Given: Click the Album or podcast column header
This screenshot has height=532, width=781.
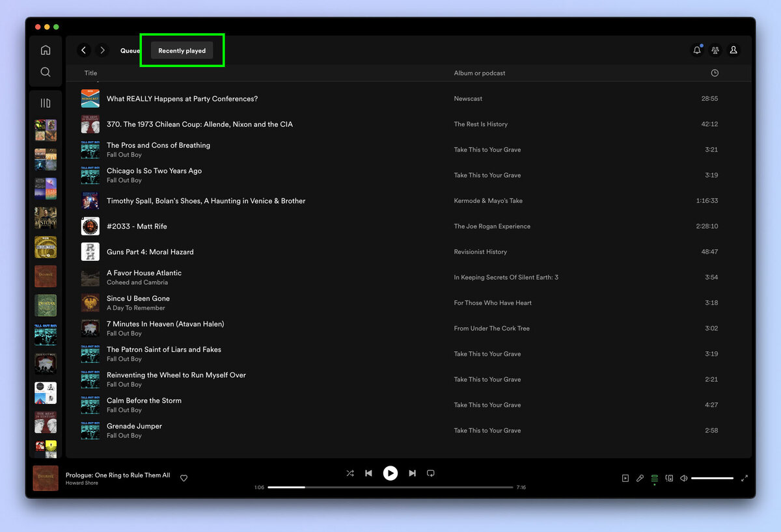Looking at the screenshot, I should point(480,73).
